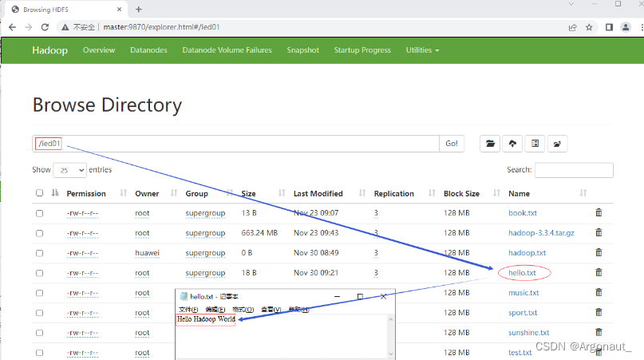Click the move folder icon next to cut list
The image size is (644, 360).
pos(557,144)
